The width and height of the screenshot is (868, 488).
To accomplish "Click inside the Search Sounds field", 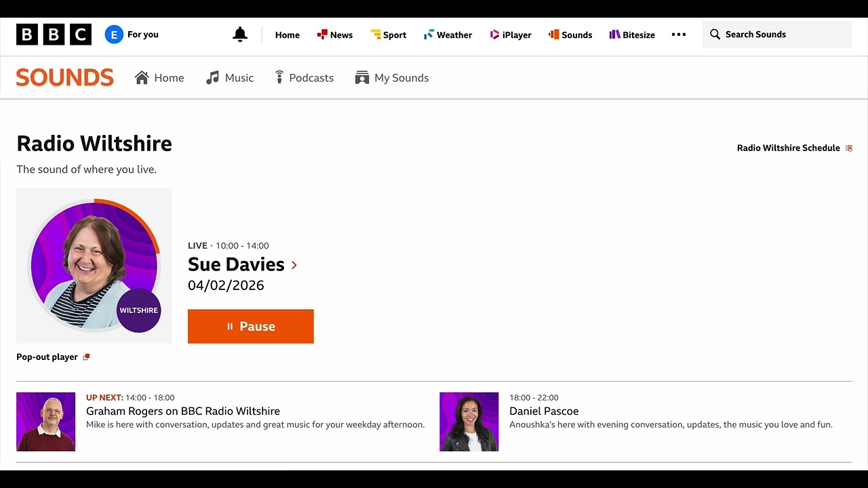I will tap(777, 35).
